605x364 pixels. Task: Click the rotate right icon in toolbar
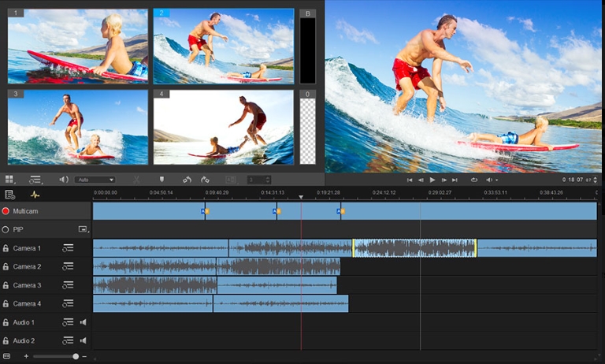205,180
